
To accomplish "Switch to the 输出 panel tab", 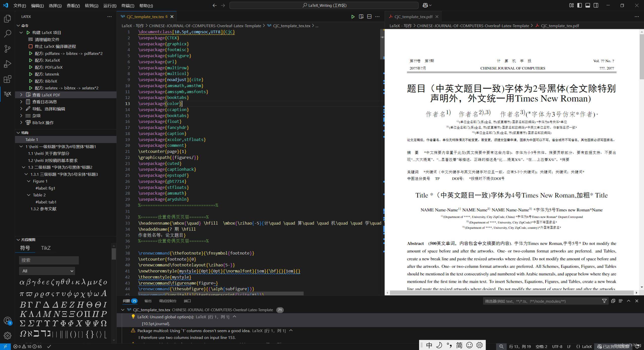I will click(x=148, y=301).
